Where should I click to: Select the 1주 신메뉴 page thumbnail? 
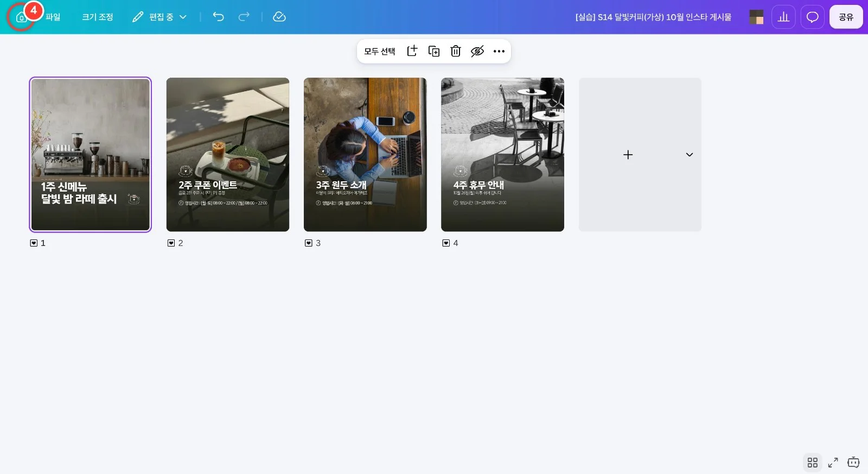coord(91,155)
